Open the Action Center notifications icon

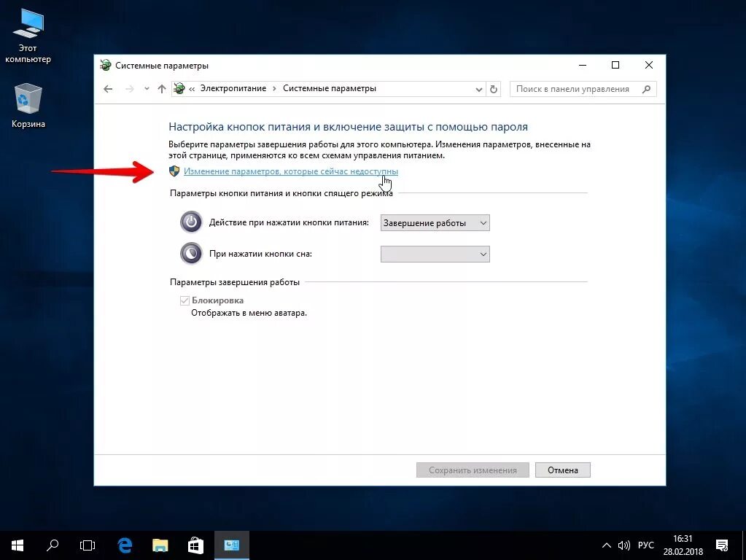pyautogui.click(x=722, y=545)
